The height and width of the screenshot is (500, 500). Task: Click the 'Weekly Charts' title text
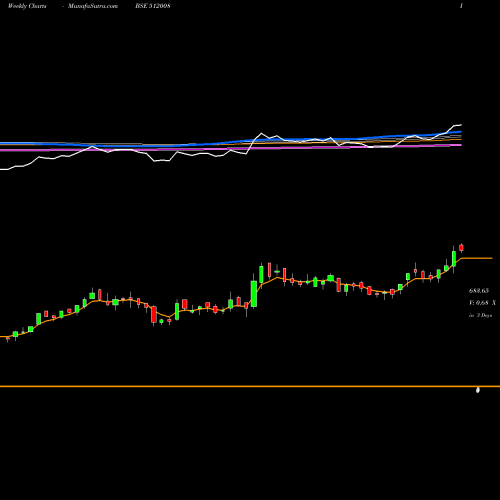27,6
